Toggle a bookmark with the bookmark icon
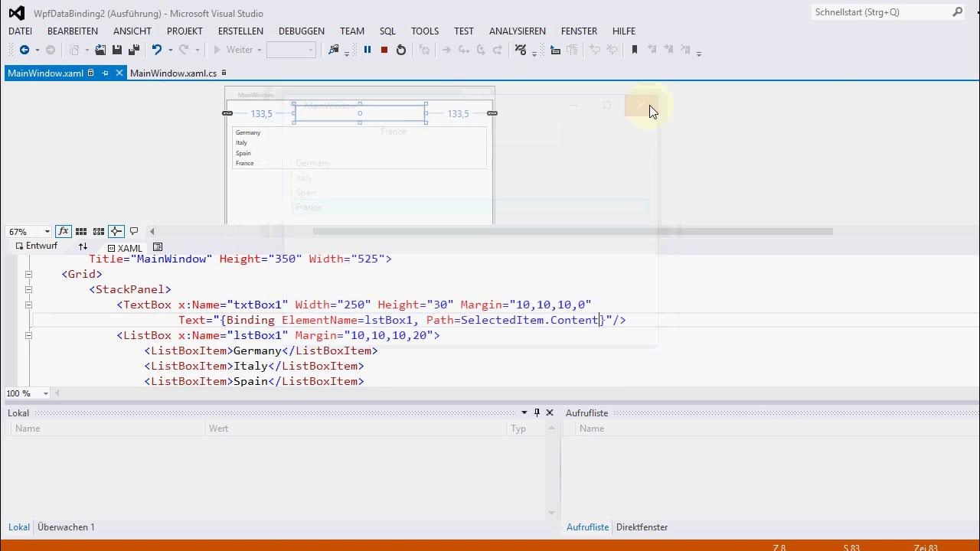Viewport: 980px width, 551px height. pyautogui.click(x=634, y=50)
